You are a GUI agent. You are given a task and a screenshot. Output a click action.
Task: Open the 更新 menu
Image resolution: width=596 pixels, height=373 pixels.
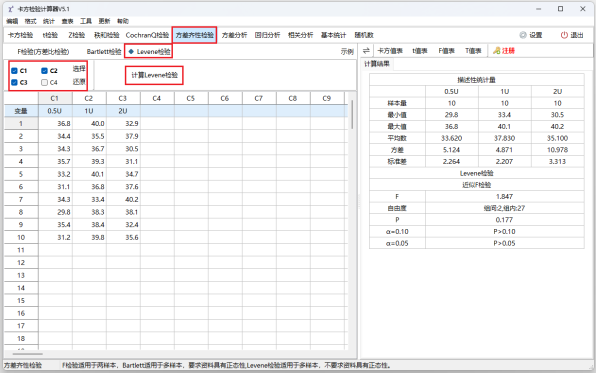104,21
